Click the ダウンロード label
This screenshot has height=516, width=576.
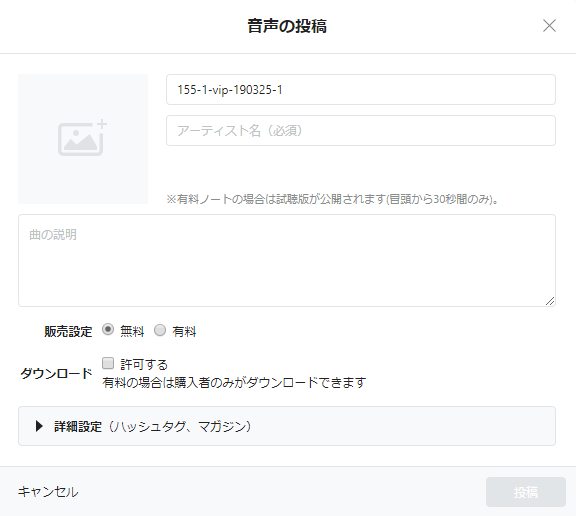pyautogui.click(x=56, y=373)
